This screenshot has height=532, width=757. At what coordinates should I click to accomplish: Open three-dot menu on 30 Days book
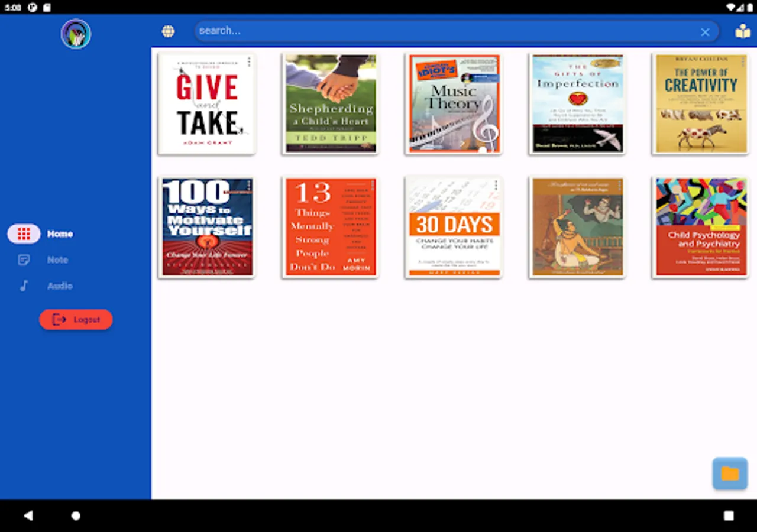[496, 185]
